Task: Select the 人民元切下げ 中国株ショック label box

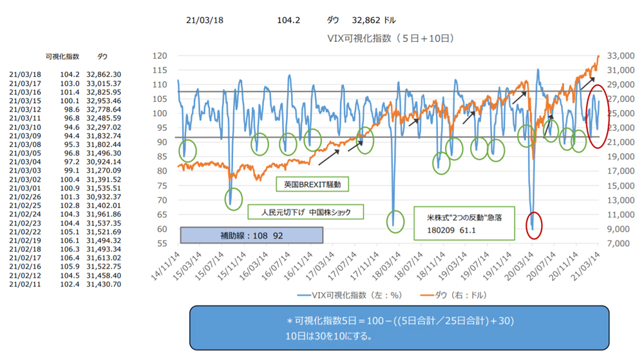Action: 305,212
